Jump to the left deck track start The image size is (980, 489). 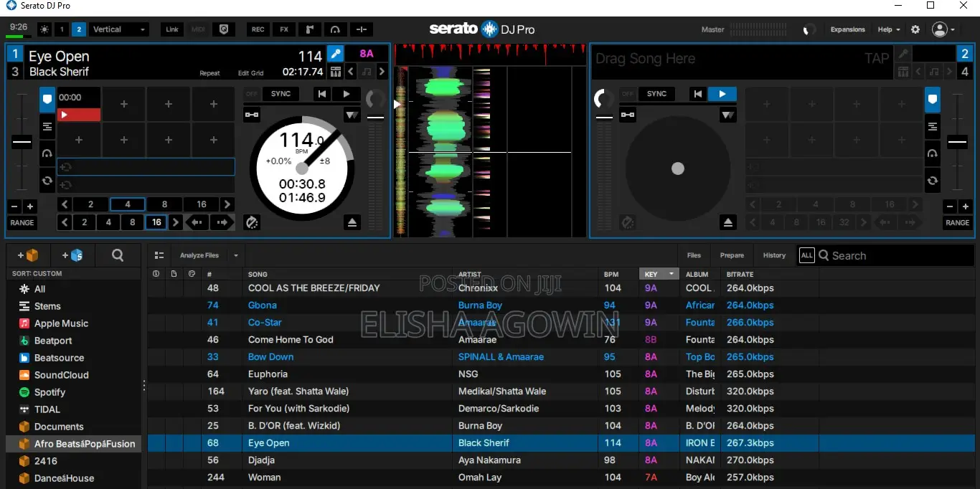[323, 94]
